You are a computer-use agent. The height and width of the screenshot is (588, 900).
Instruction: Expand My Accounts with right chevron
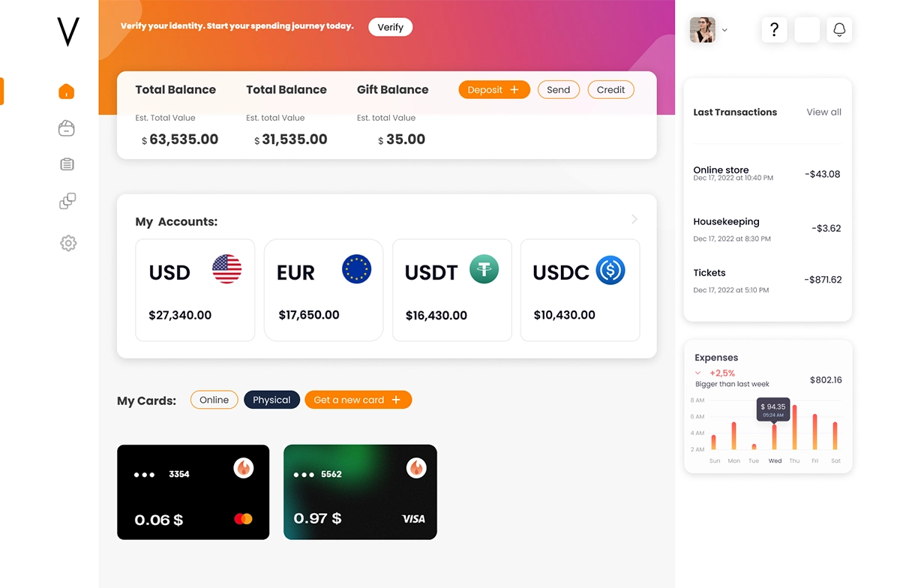[634, 219]
